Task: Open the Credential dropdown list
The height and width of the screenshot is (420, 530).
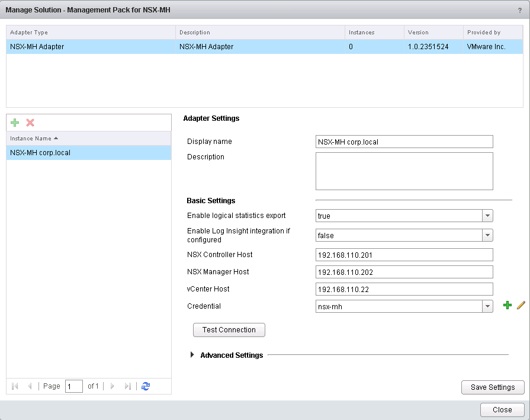Action: click(x=487, y=306)
